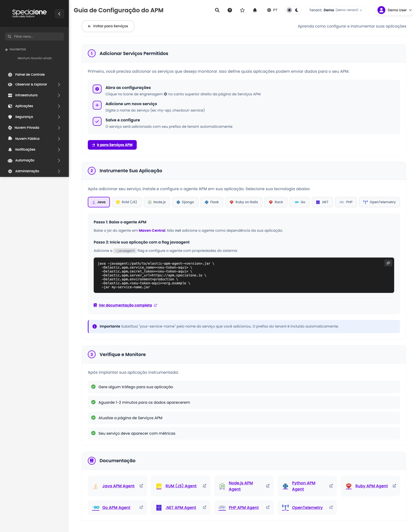
Task: Switch to dark mode moon toggle
Action: (297, 10)
